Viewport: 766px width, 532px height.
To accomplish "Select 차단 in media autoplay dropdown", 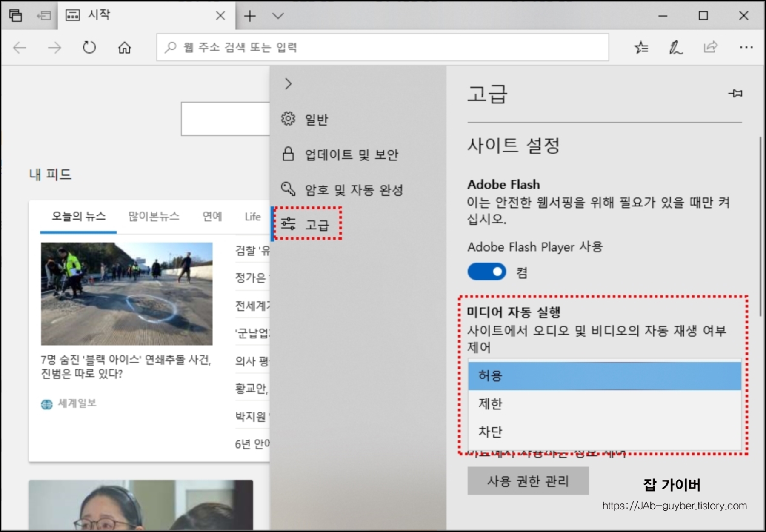I will pos(604,432).
